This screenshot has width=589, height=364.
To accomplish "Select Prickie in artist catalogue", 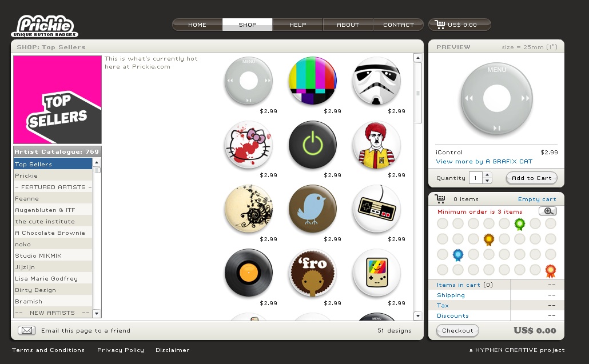I will [53, 175].
